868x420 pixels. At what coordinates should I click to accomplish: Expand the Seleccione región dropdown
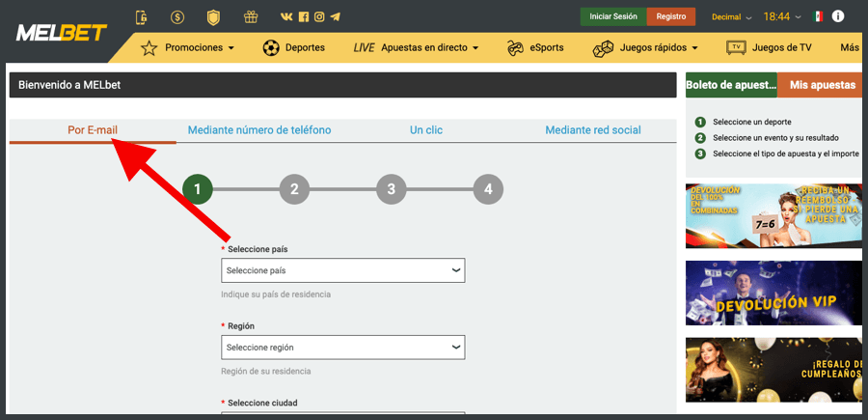pos(342,347)
